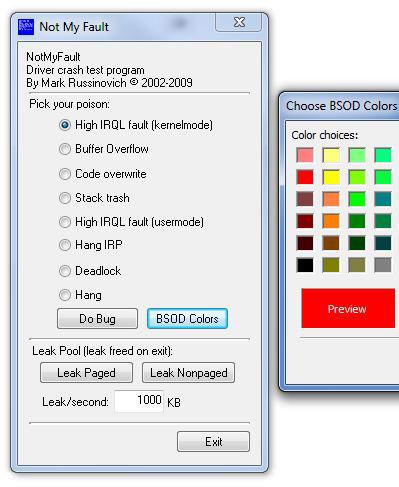The width and height of the screenshot is (399, 487).
Task: Click the Leak Paged button
Action: [86, 373]
